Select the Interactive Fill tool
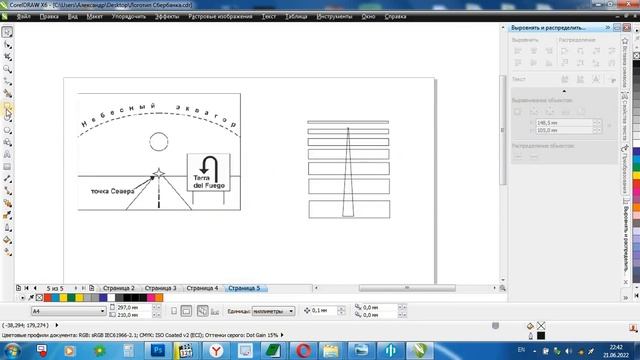 pos(7,252)
